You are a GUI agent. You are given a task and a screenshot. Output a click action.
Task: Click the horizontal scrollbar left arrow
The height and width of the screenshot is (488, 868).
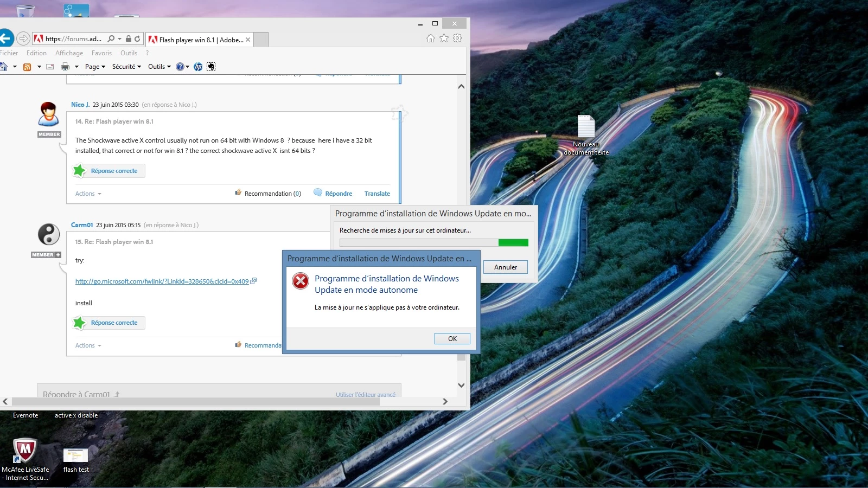click(x=5, y=401)
